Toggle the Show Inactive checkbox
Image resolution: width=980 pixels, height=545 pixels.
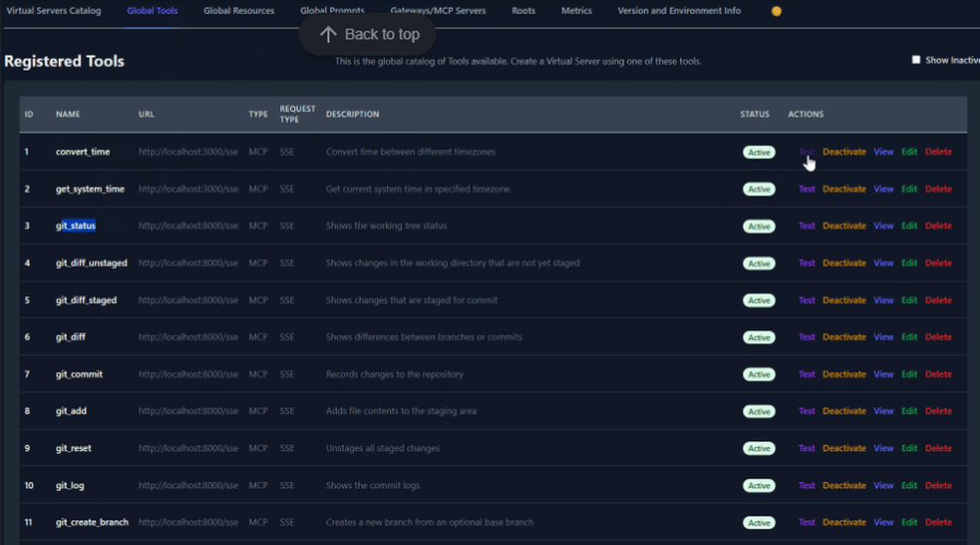[915, 60]
